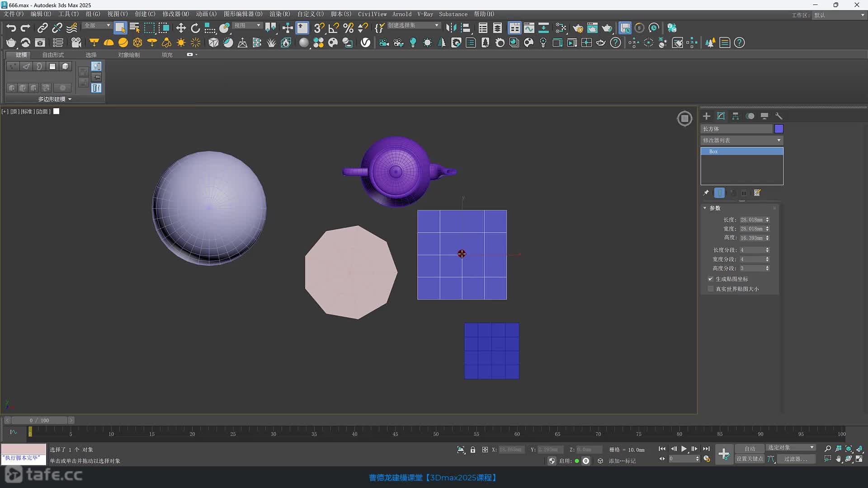Open the 全部 selection filter dropdown
This screenshot has width=868, height=488.
(x=97, y=25)
